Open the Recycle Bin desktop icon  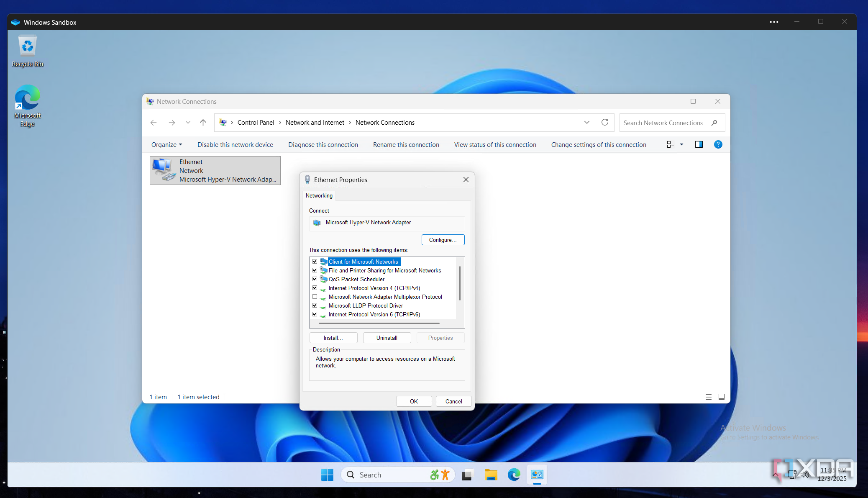(28, 51)
